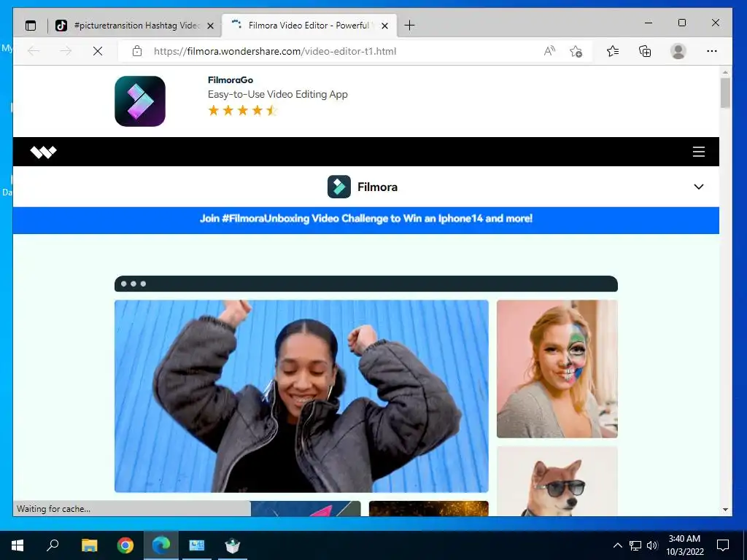Click the Wondershare logo
Image resolution: width=747 pixels, height=560 pixels.
[x=43, y=152]
